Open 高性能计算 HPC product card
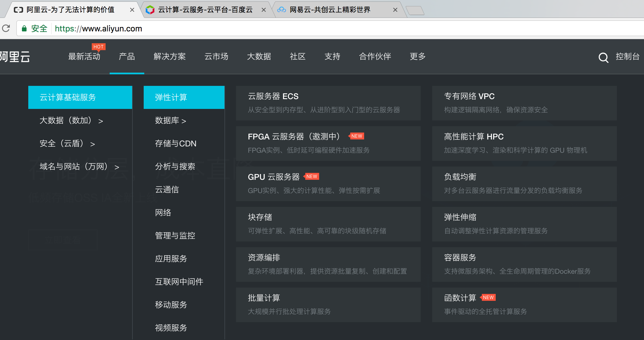This screenshot has width=644, height=340. [x=525, y=143]
